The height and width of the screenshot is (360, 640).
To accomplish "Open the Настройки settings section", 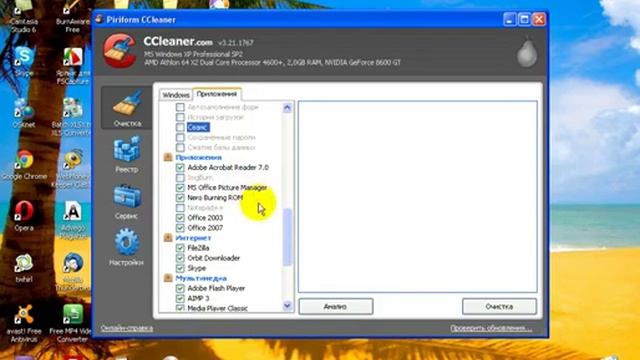I will tap(127, 247).
